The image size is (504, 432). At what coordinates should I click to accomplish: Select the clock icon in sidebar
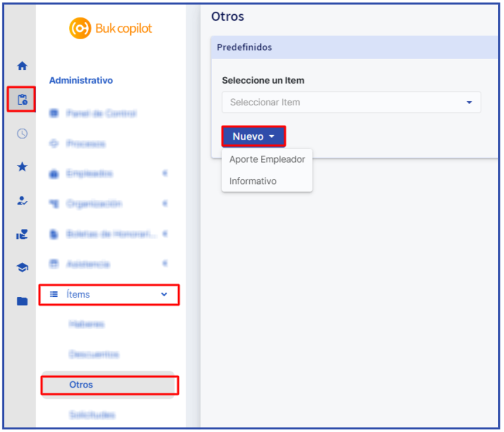tap(22, 133)
